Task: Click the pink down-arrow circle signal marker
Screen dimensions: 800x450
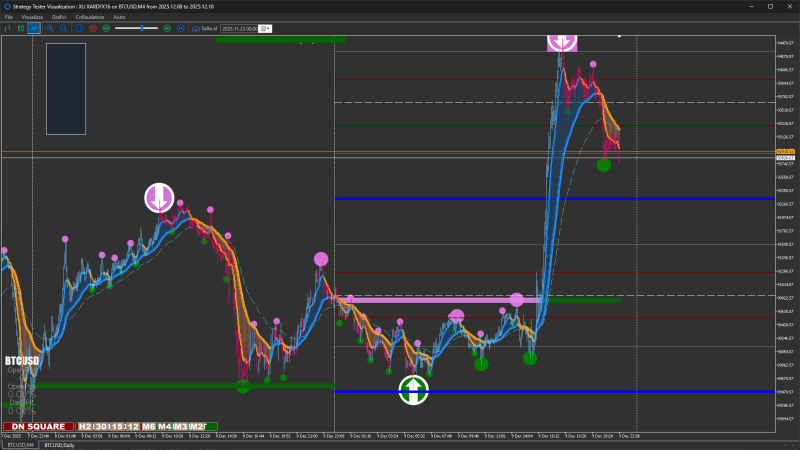Action: pos(159,197)
